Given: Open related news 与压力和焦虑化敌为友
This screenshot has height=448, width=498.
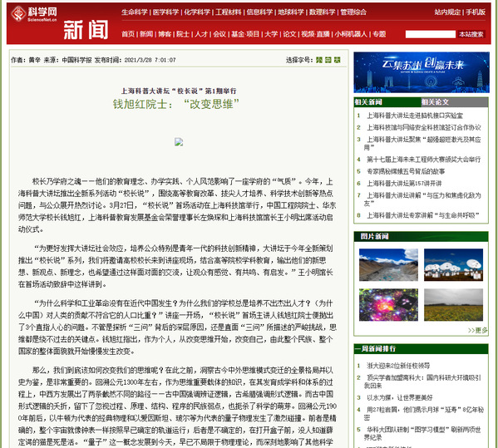Looking at the screenshot, I should pos(422,199).
